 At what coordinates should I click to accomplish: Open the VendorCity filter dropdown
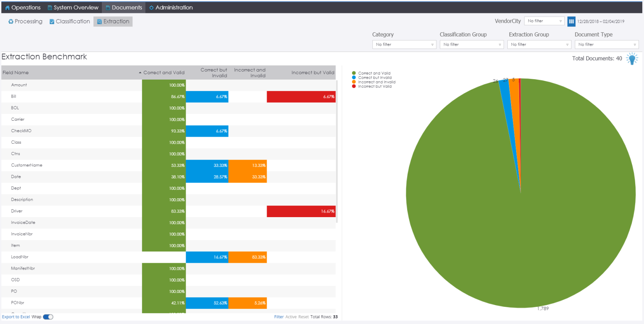point(544,21)
